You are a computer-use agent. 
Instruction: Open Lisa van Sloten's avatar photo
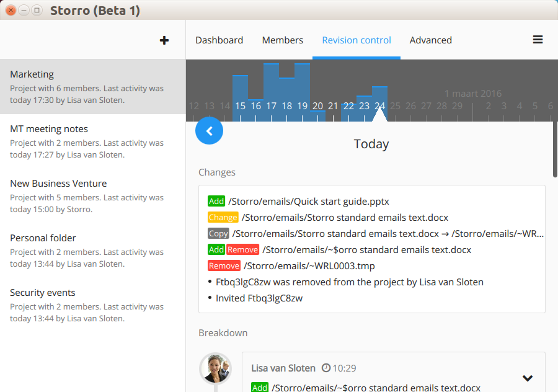tap(216, 368)
